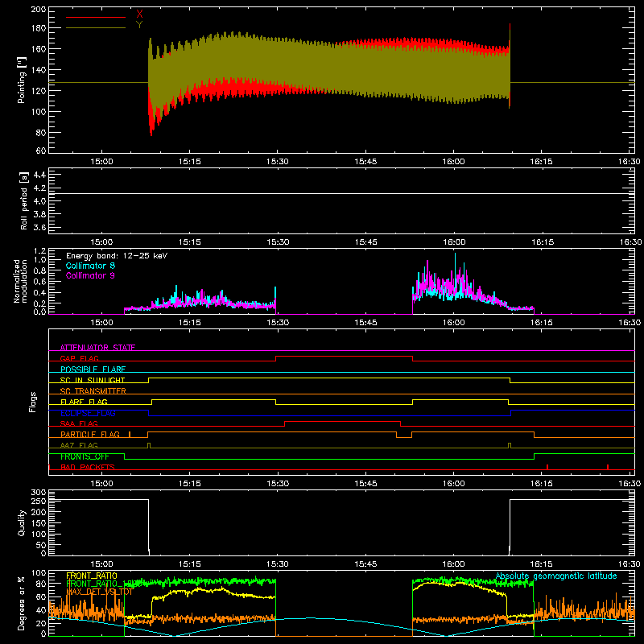Click the POSSIBLE_FLARE label
This screenshot has width=644, height=644.
click(x=93, y=369)
